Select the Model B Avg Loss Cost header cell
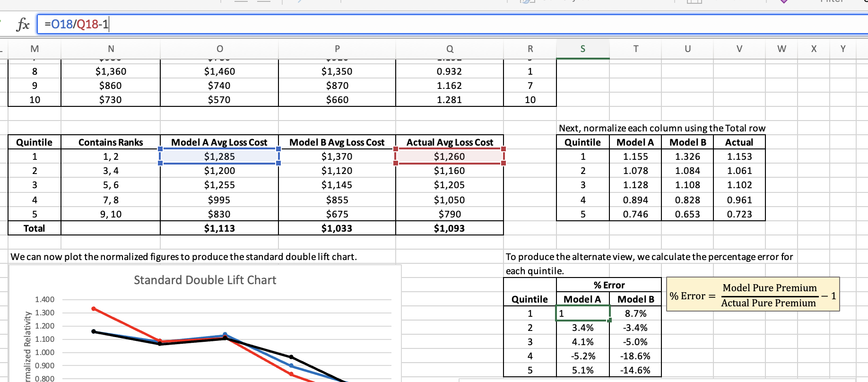 pyautogui.click(x=337, y=142)
